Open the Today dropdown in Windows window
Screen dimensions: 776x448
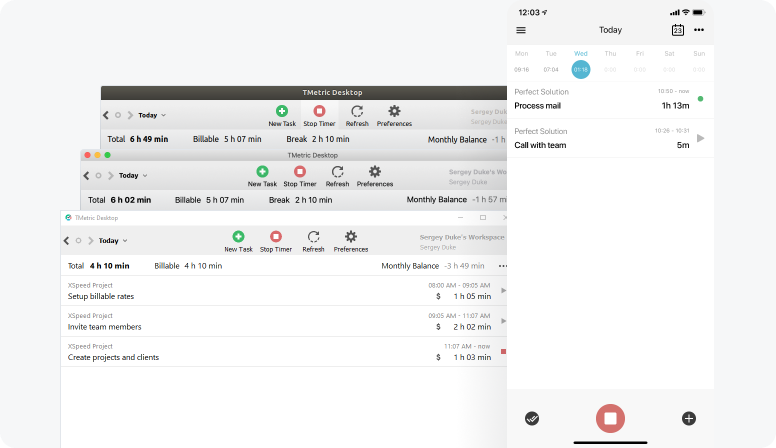pyautogui.click(x=113, y=241)
